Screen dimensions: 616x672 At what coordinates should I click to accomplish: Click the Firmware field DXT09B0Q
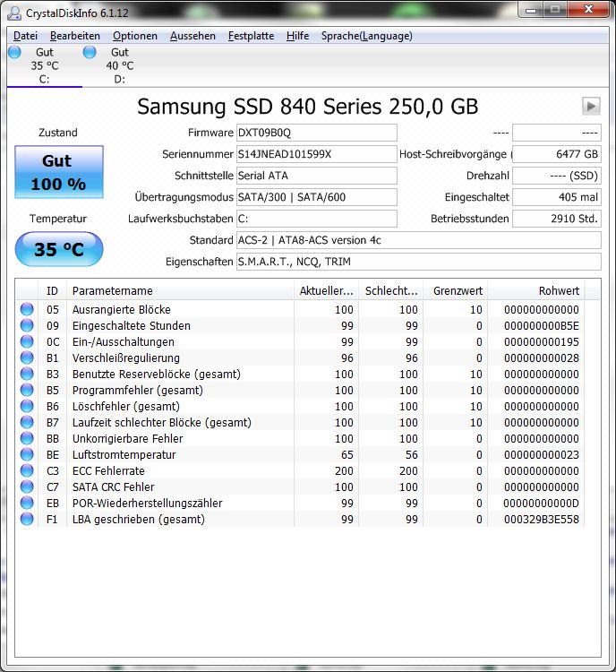point(317,133)
